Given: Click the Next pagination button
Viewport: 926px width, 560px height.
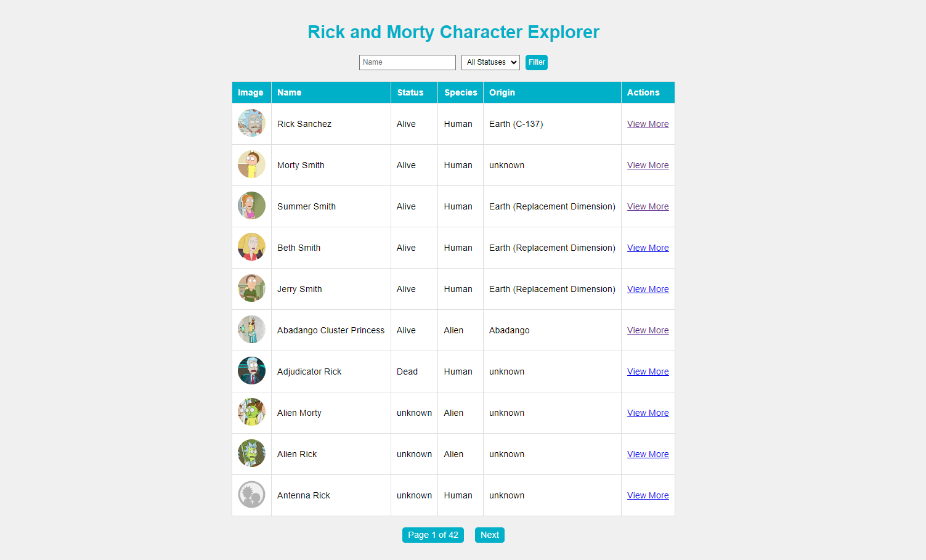Looking at the screenshot, I should click(489, 535).
